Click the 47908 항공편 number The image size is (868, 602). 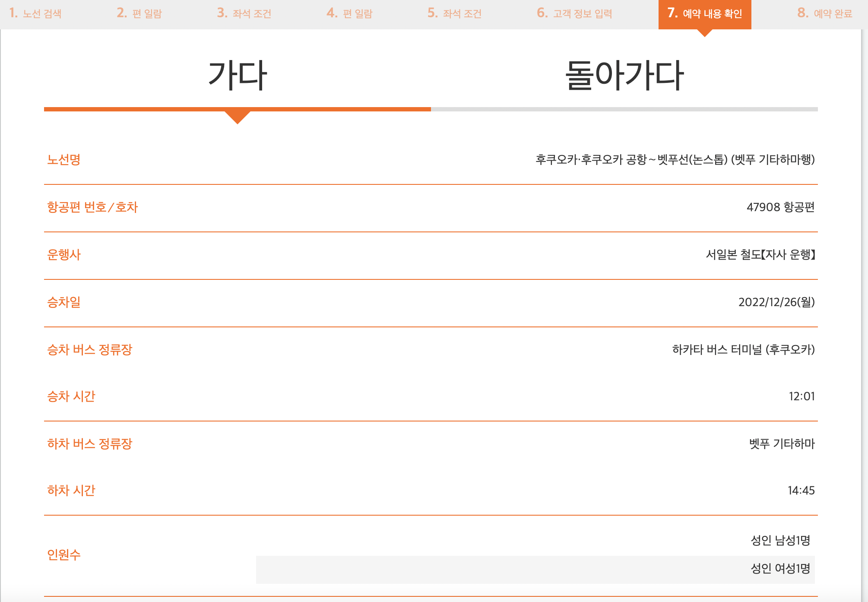coord(780,207)
